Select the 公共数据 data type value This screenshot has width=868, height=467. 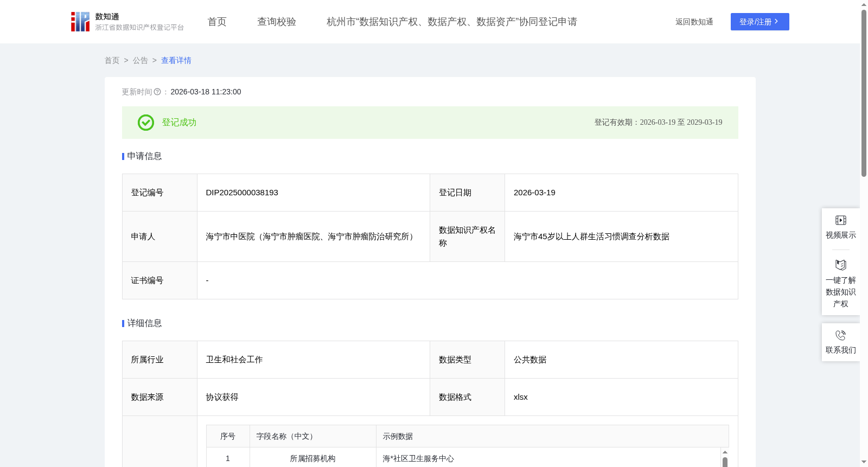pyautogui.click(x=530, y=360)
